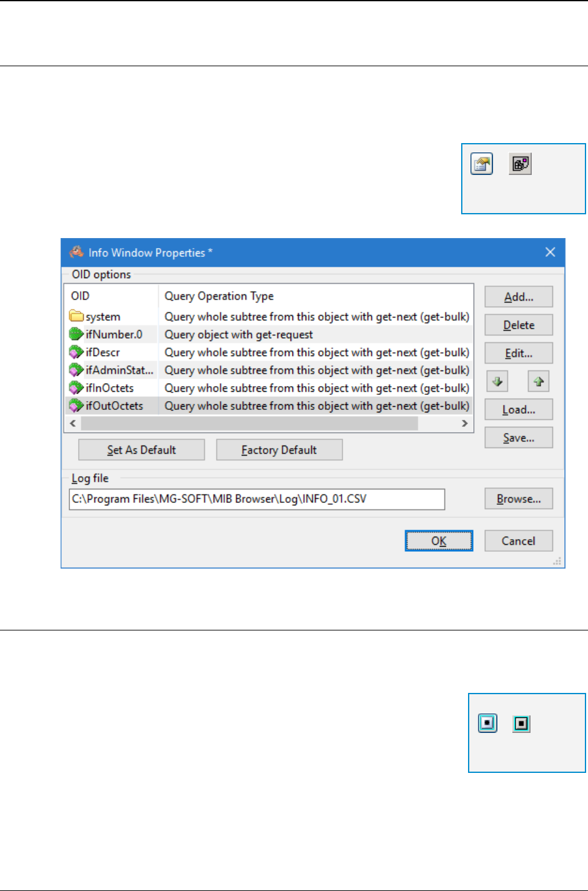Click the OID list scroll left arrow
Image resolution: width=588 pixels, height=891 pixels.
(x=73, y=423)
